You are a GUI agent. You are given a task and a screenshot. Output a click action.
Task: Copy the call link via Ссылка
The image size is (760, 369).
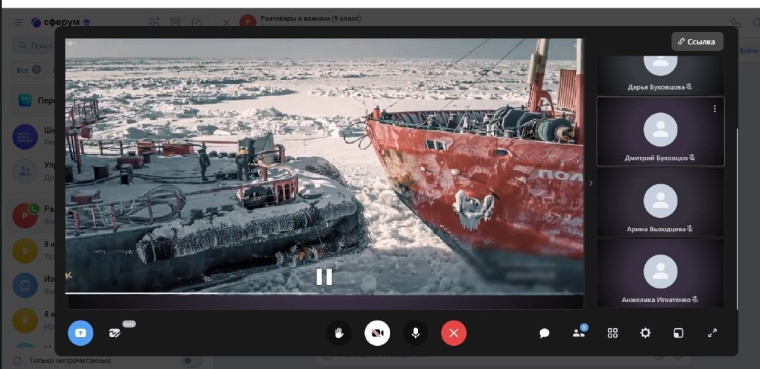tap(697, 42)
